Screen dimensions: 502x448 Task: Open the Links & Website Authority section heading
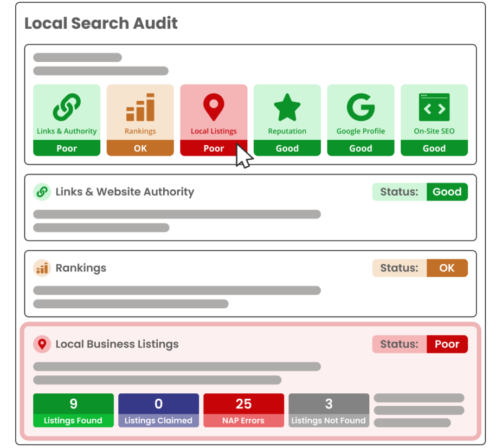tap(124, 192)
